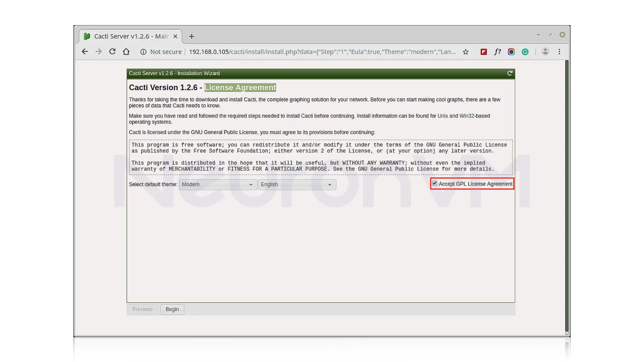
Task: Click the disabled Previous button
Action: pyautogui.click(x=142, y=309)
